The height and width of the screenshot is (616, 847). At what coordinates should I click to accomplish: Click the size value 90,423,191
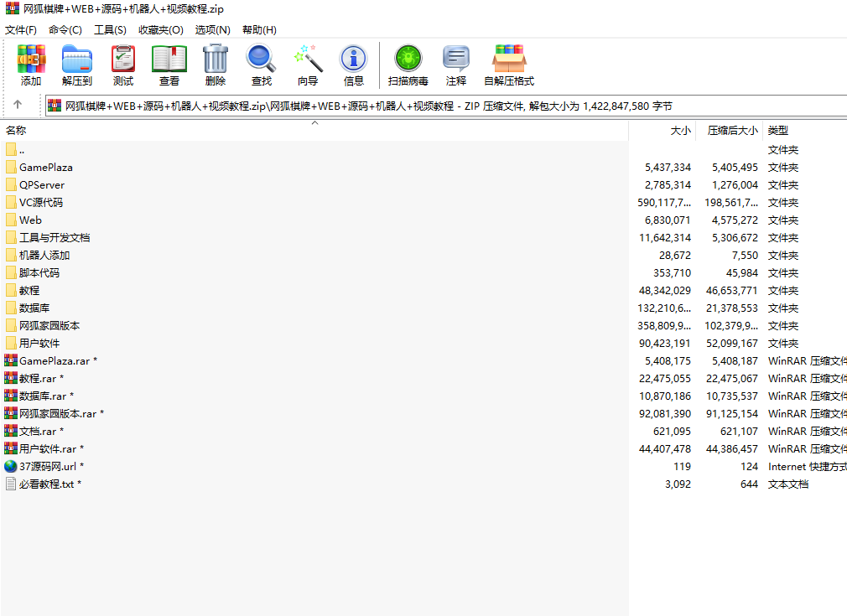[x=664, y=344]
